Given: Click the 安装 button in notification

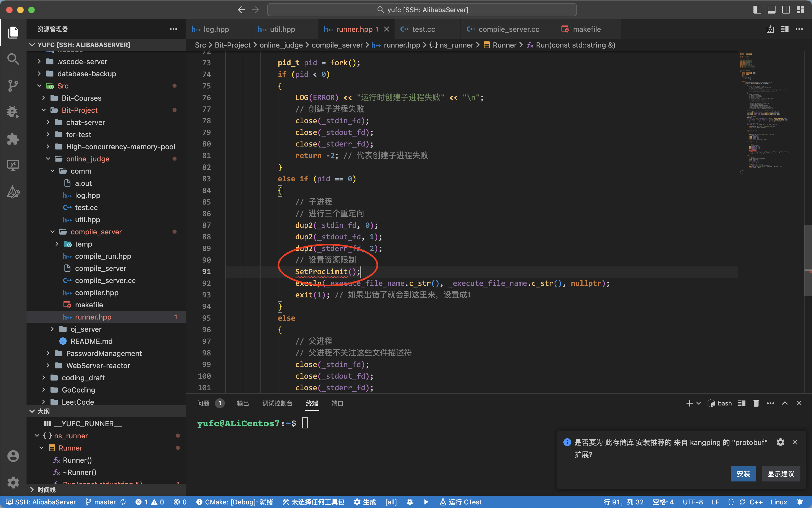Looking at the screenshot, I should pos(743,474).
